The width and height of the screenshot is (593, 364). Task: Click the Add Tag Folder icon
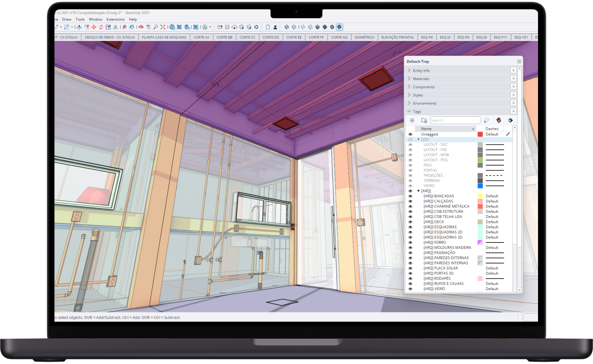click(424, 120)
